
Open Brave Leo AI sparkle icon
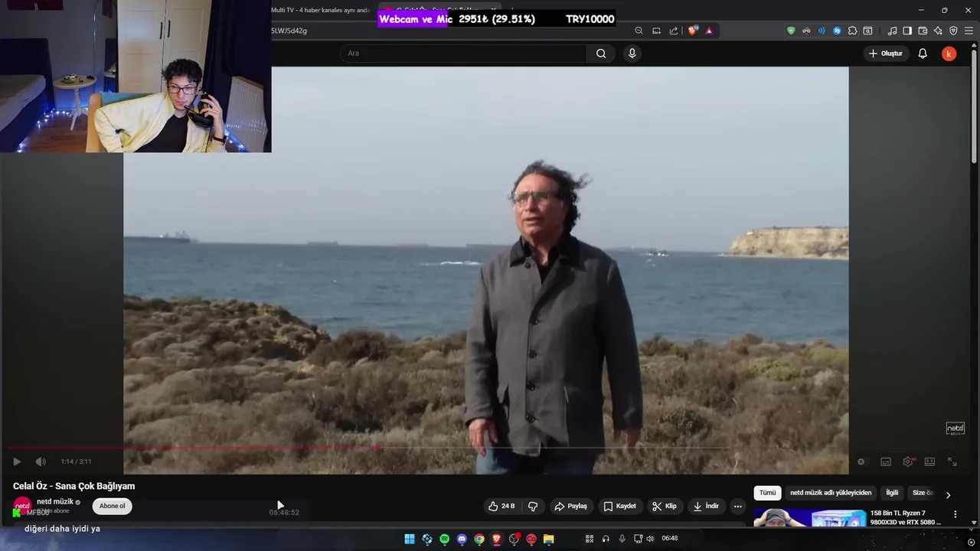[x=938, y=31]
